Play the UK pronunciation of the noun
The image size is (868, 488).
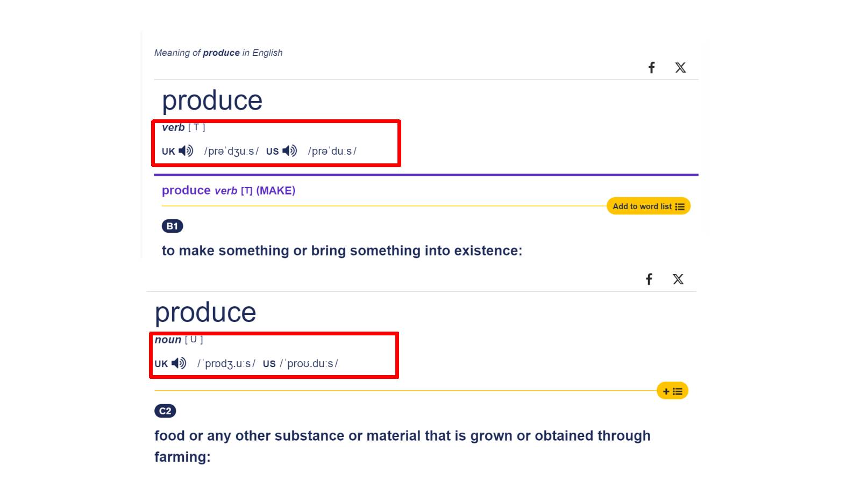(179, 363)
